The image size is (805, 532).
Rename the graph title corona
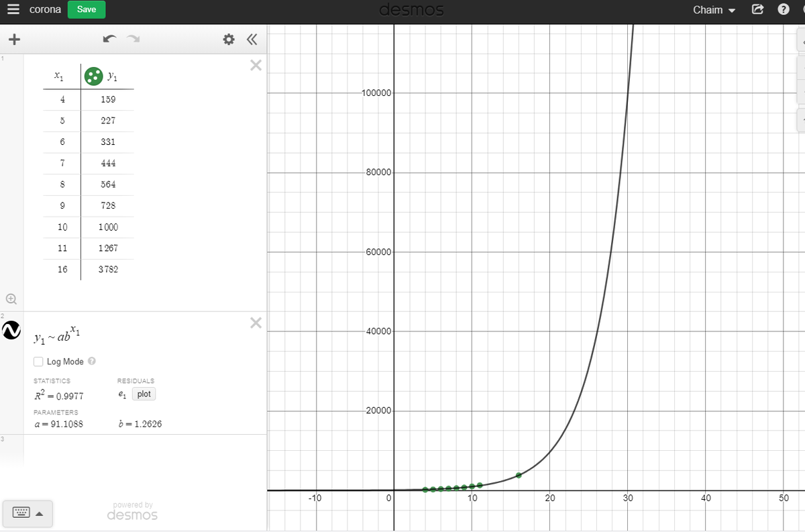click(x=46, y=9)
